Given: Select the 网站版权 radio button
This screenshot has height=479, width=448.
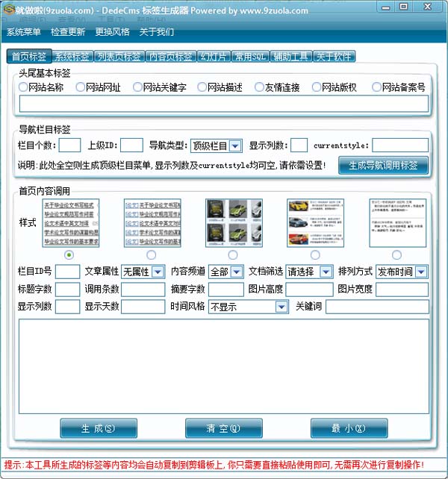Looking at the screenshot, I should coord(316,87).
